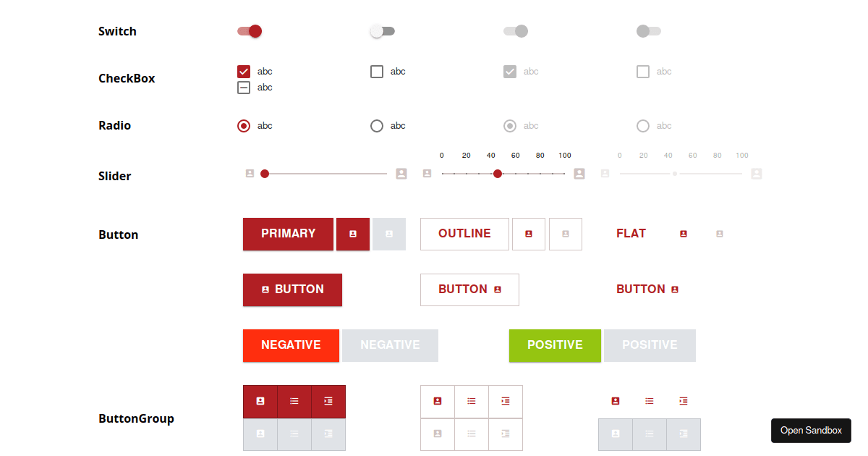Click the contact icon in the outlined button group
868x456 pixels.
pos(438,401)
